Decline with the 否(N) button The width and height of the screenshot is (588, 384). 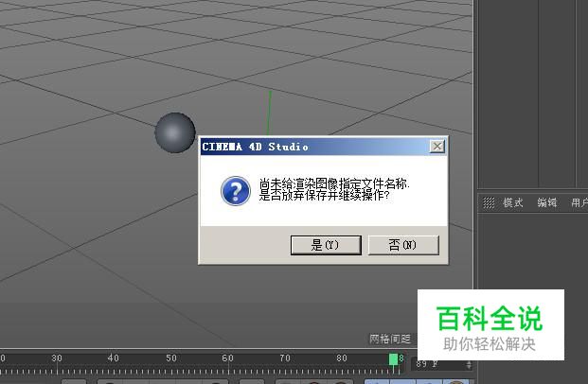[403, 245]
